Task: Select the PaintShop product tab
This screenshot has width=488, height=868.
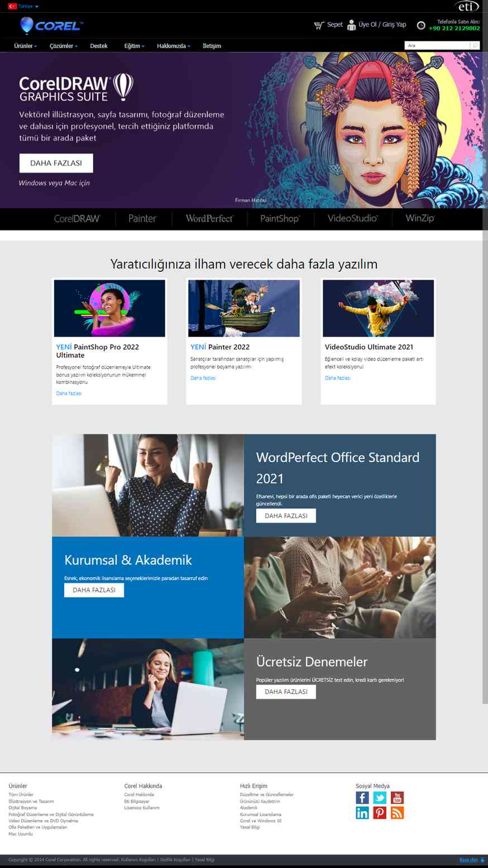Action: point(280,218)
